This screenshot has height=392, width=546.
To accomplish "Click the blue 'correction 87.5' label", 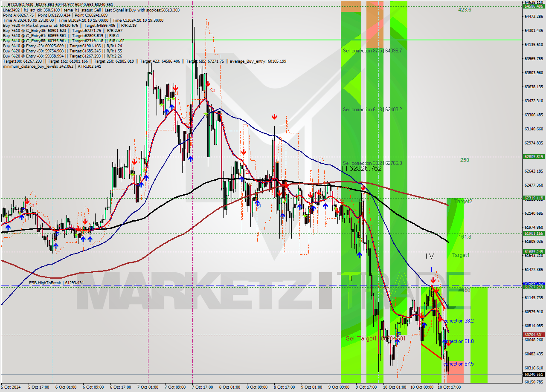I will (459, 364).
